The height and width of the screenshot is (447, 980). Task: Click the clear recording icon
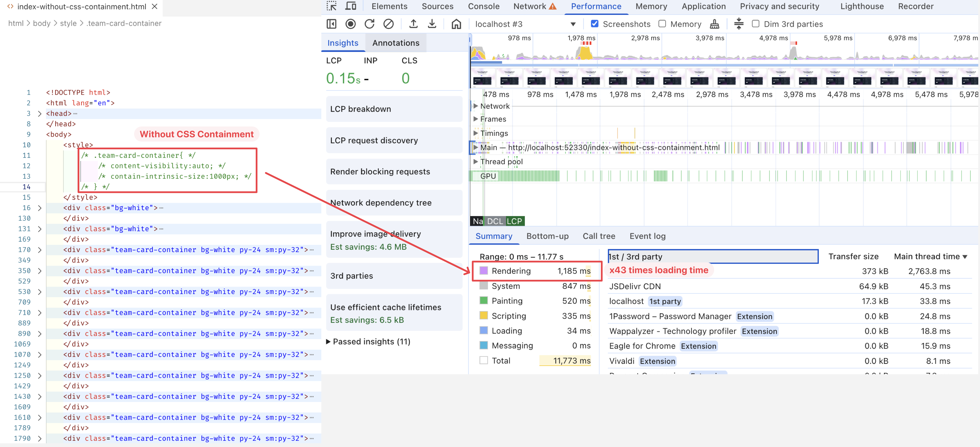388,24
